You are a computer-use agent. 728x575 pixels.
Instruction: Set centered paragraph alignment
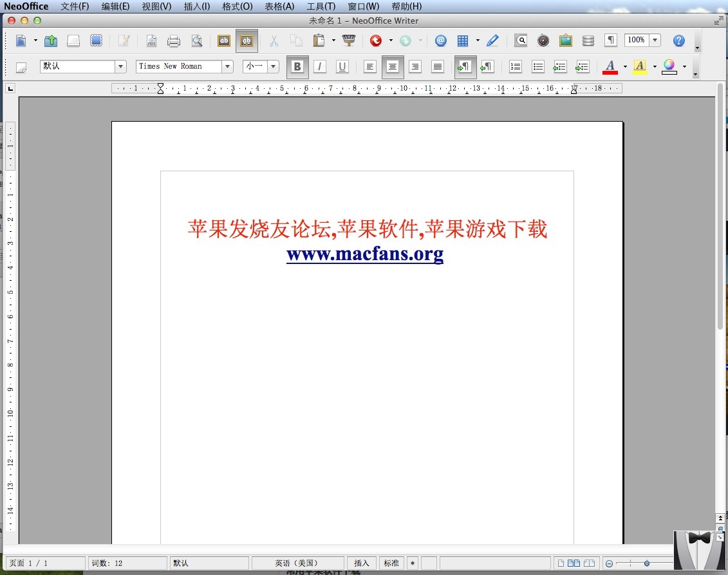pyautogui.click(x=392, y=67)
